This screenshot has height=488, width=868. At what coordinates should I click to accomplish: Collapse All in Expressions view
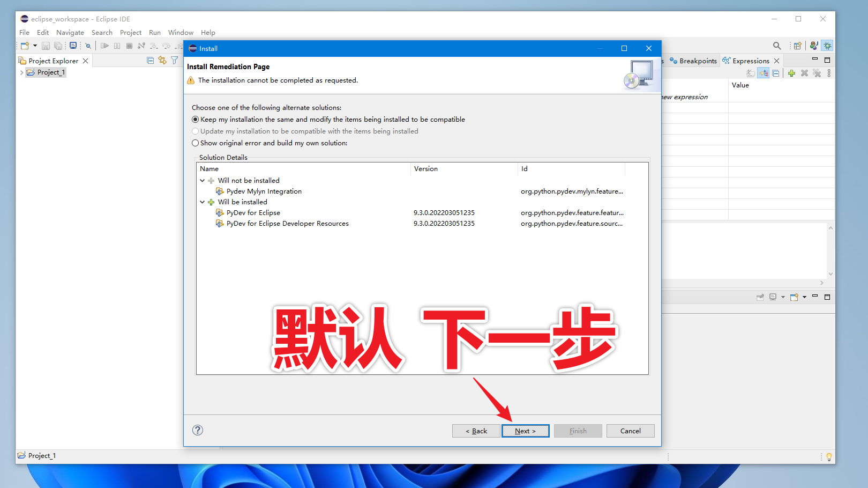776,73
